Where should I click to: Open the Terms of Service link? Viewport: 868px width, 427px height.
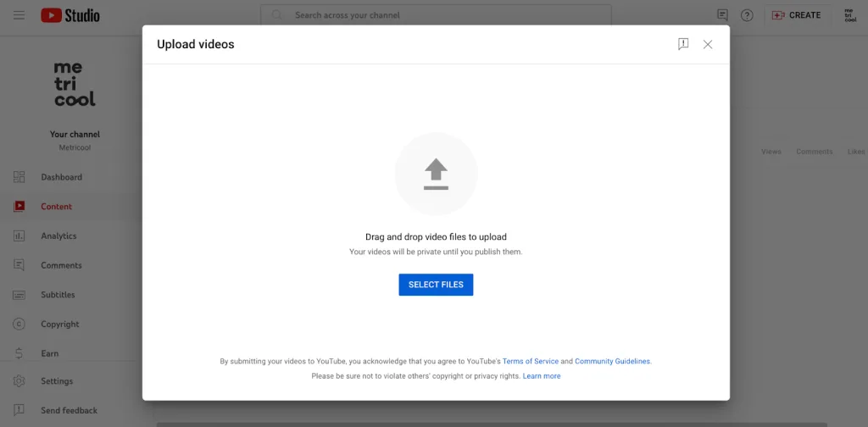530,361
